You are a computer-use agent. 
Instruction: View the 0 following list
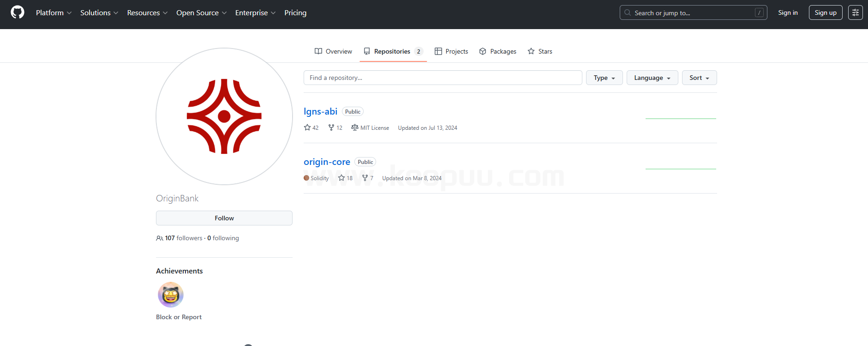pos(223,238)
